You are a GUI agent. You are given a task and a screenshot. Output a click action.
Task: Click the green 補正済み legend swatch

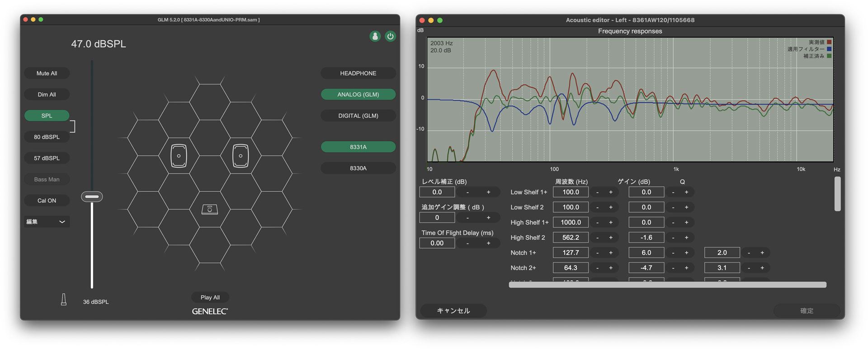[x=829, y=56]
